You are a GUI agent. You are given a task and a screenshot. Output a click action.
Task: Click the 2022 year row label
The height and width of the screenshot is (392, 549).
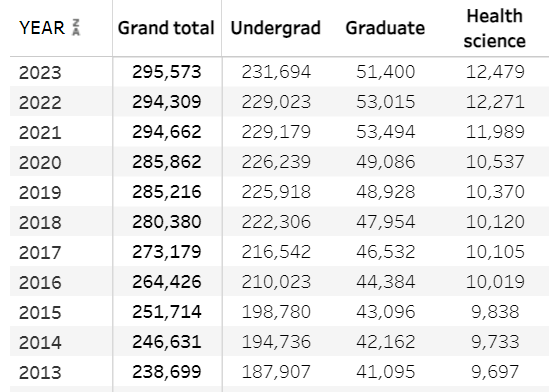pyautogui.click(x=40, y=103)
